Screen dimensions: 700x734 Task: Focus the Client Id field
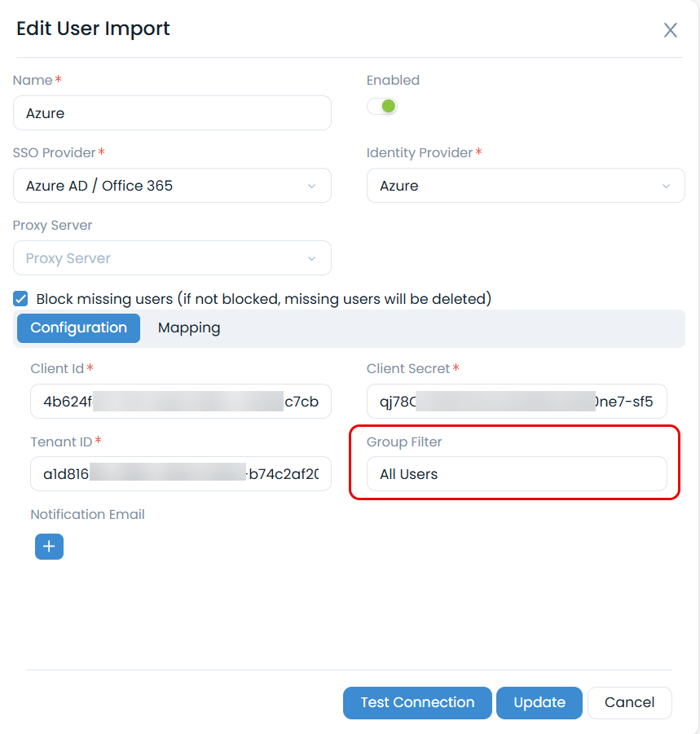pos(180,402)
